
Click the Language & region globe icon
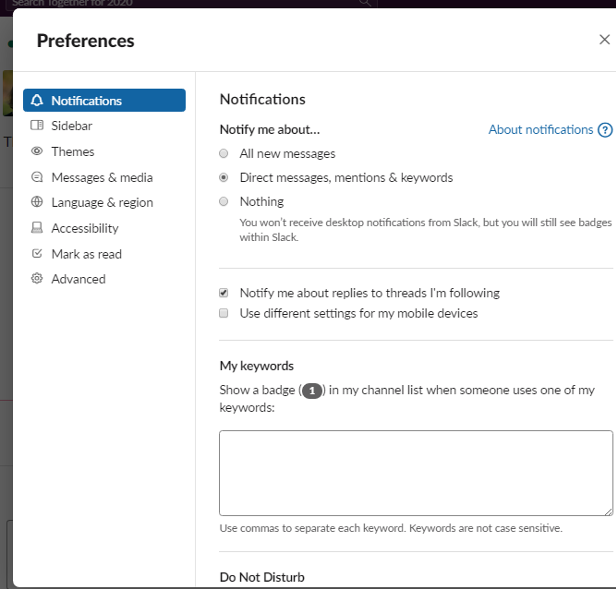tap(37, 202)
